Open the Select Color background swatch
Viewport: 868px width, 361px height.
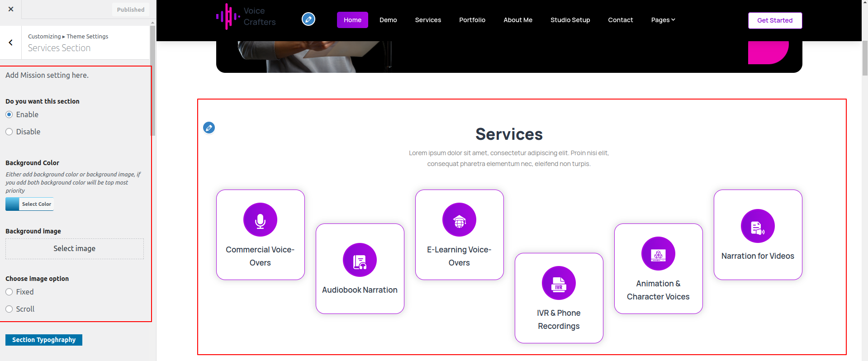[30, 204]
